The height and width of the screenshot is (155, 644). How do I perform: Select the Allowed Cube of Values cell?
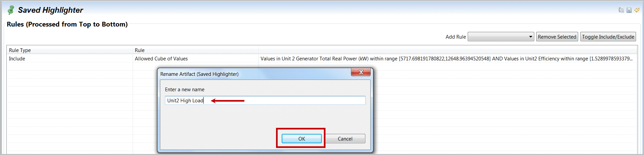161,59
